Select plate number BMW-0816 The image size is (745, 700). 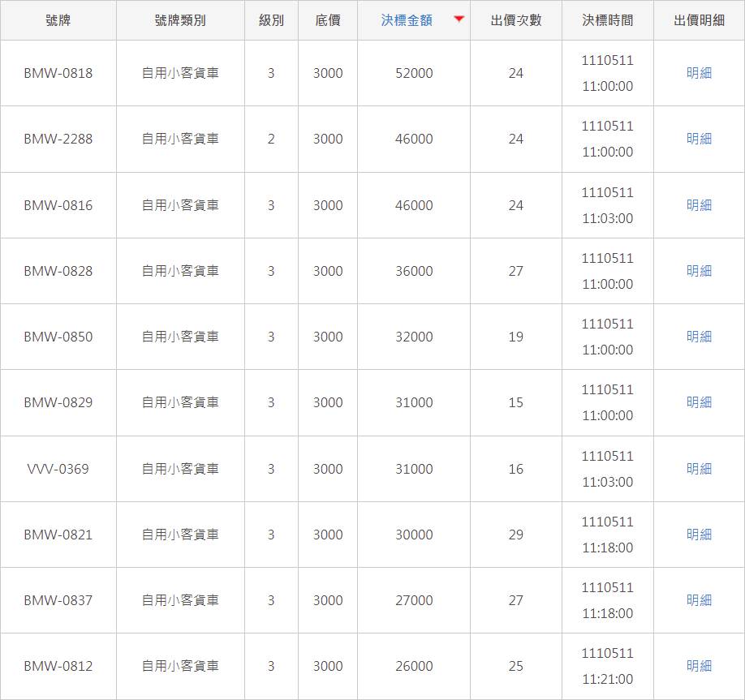pyautogui.click(x=58, y=205)
